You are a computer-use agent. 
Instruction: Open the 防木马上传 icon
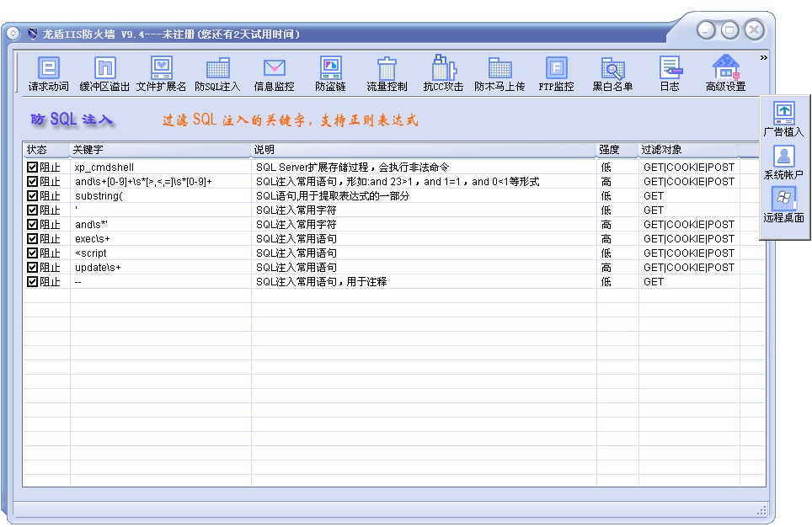[x=499, y=72]
